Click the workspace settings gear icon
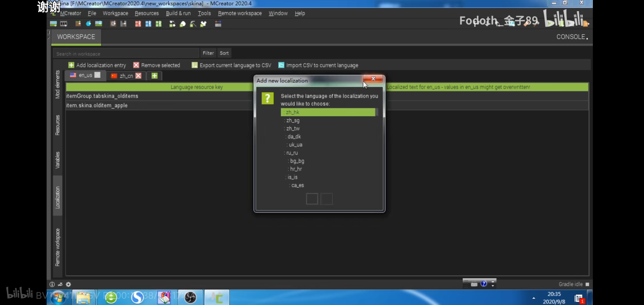This screenshot has width=644, height=305. click(68, 284)
